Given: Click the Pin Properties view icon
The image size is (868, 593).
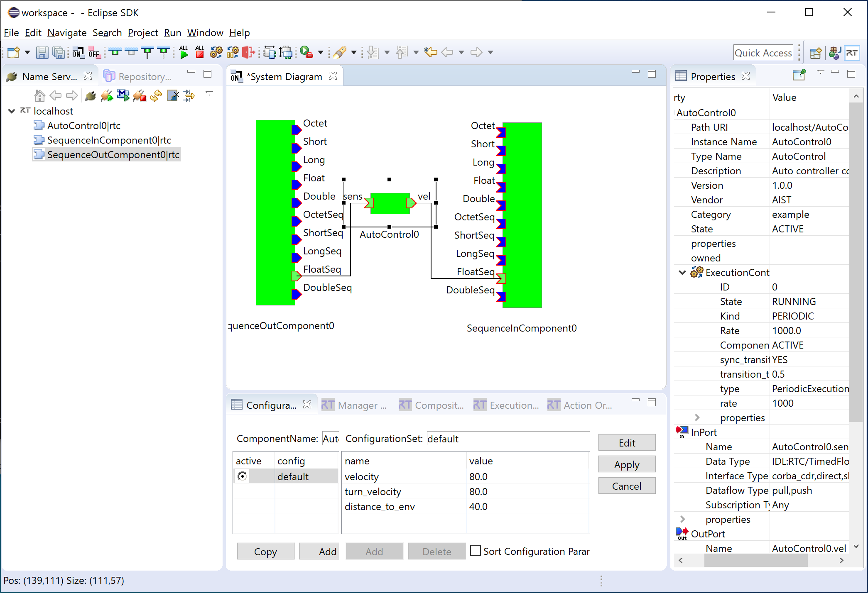Looking at the screenshot, I should click(x=799, y=75).
